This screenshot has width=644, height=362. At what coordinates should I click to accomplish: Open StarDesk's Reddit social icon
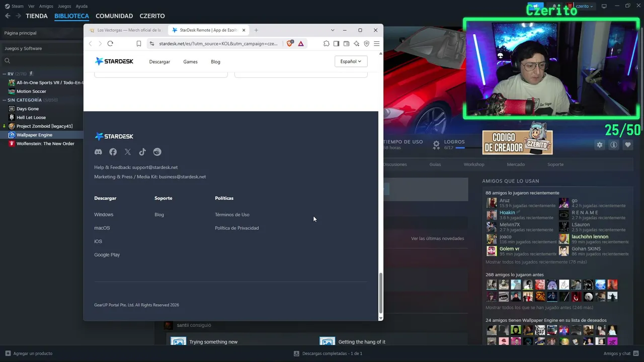click(157, 152)
